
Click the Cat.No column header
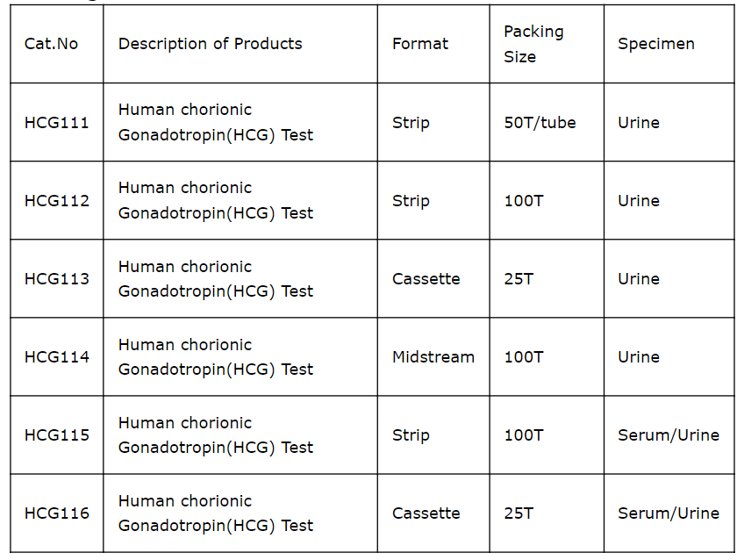click(51, 44)
